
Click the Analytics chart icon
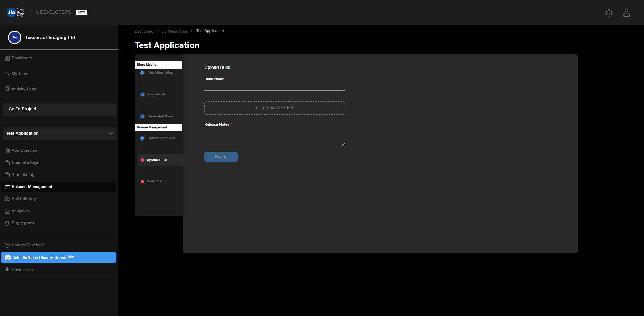(x=7, y=211)
